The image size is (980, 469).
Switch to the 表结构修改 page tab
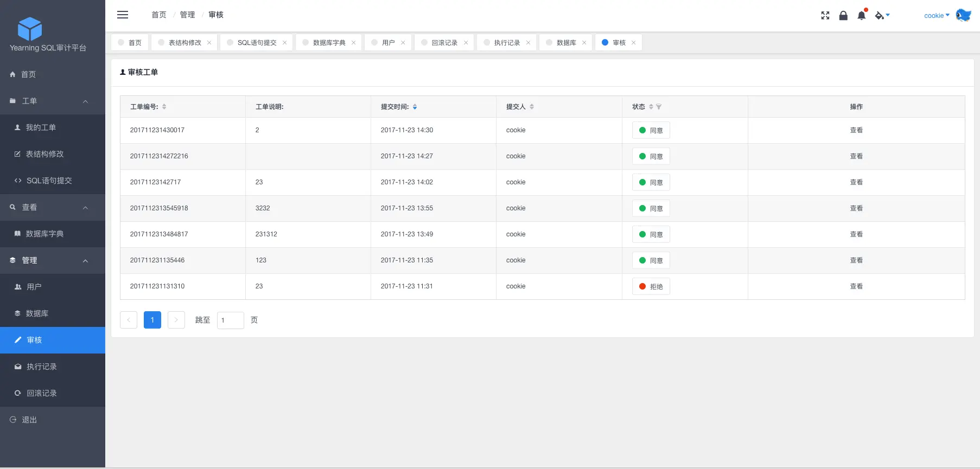click(184, 43)
